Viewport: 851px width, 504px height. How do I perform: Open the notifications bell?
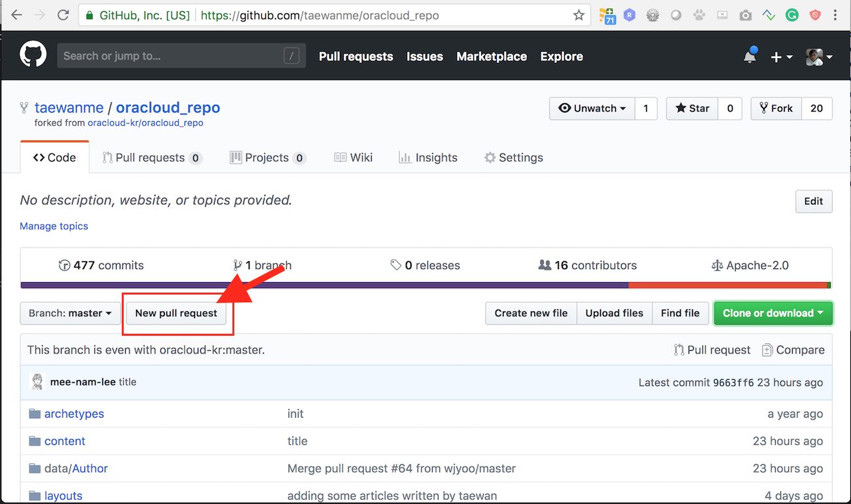click(750, 56)
